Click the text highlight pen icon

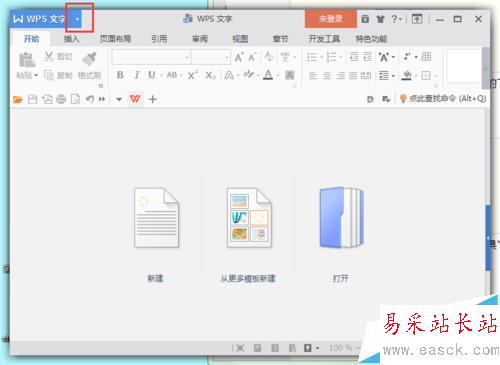click(249, 75)
